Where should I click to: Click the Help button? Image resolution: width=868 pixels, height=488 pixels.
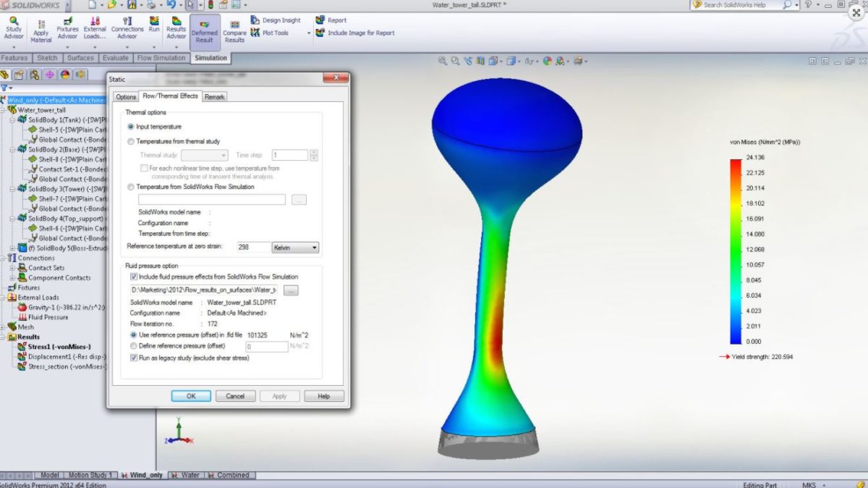click(x=323, y=395)
